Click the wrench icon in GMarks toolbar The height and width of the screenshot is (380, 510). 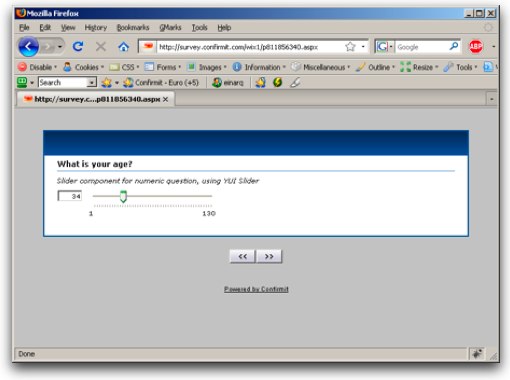click(x=295, y=82)
